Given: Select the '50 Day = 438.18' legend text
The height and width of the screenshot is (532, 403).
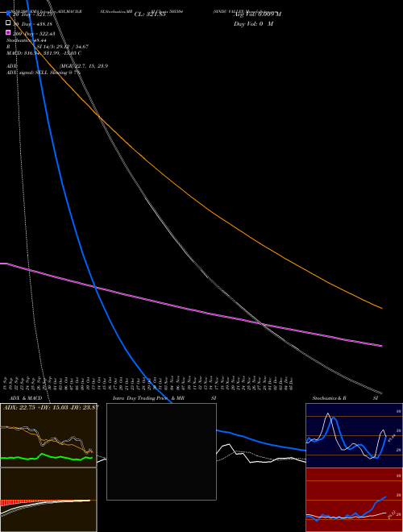Looking at the screenshot, I should [x=34, y=24].
